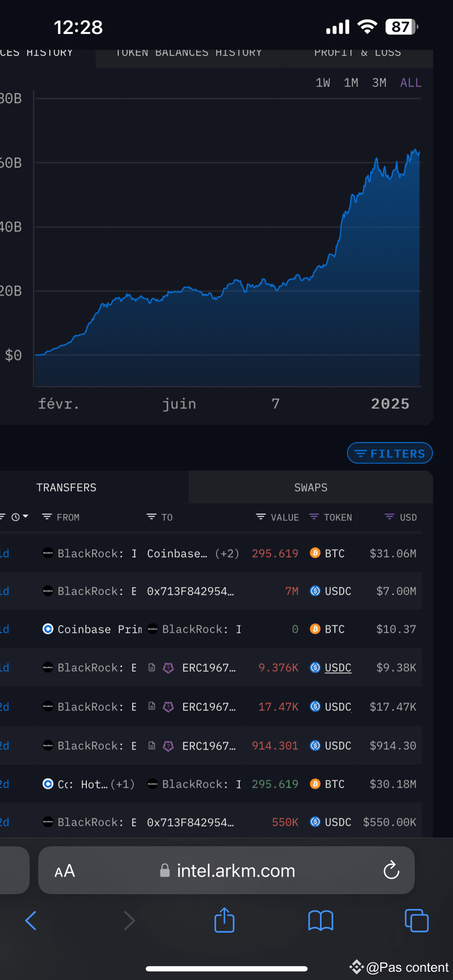Click purple token logo in $914.30 row

pos(169,746)
